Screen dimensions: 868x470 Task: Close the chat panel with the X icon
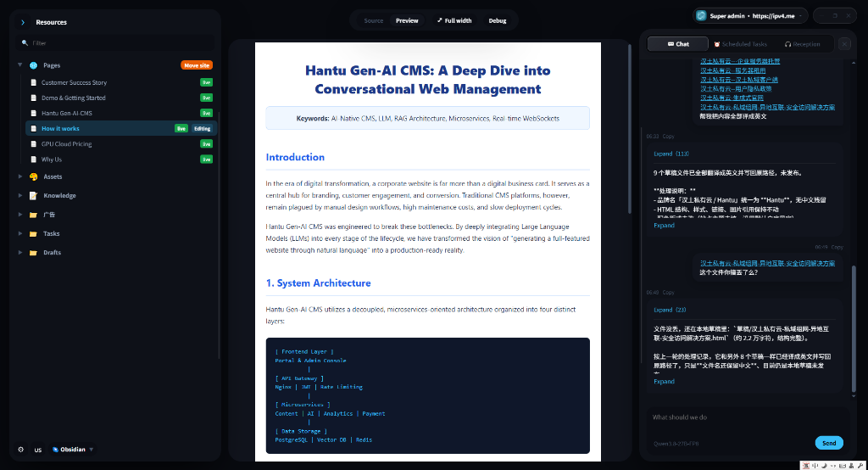pos(844,44)
